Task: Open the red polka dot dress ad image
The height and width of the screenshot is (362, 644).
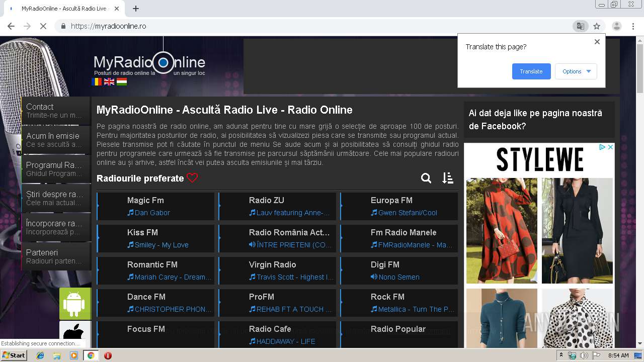Action: [502, 231]
